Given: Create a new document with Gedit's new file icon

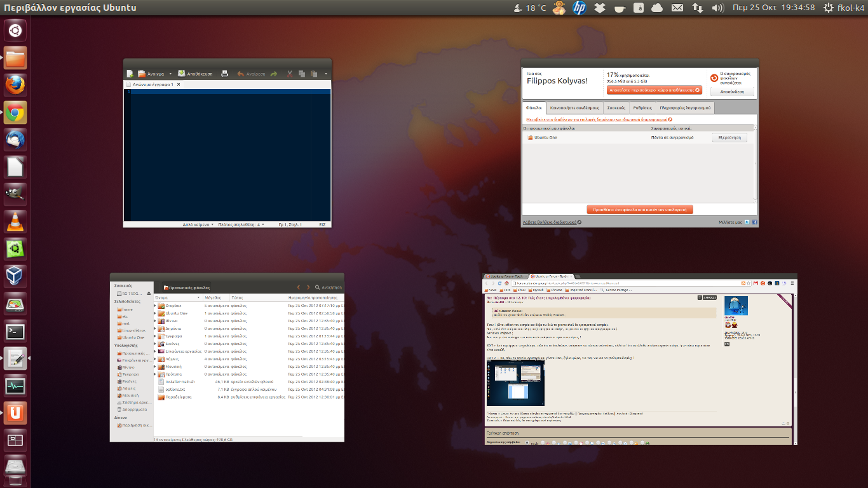Looking at the screenshot, I should [x=130, y=74].
